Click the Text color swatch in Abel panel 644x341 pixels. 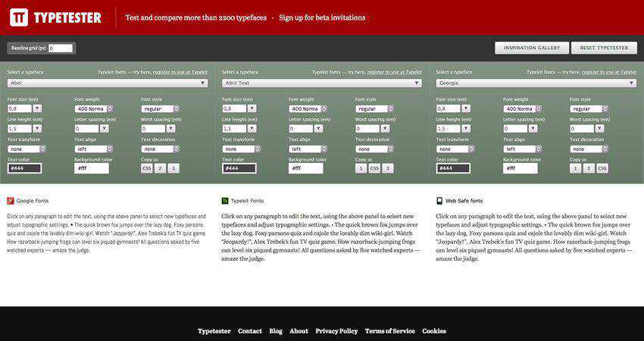(x=24, y=168)
